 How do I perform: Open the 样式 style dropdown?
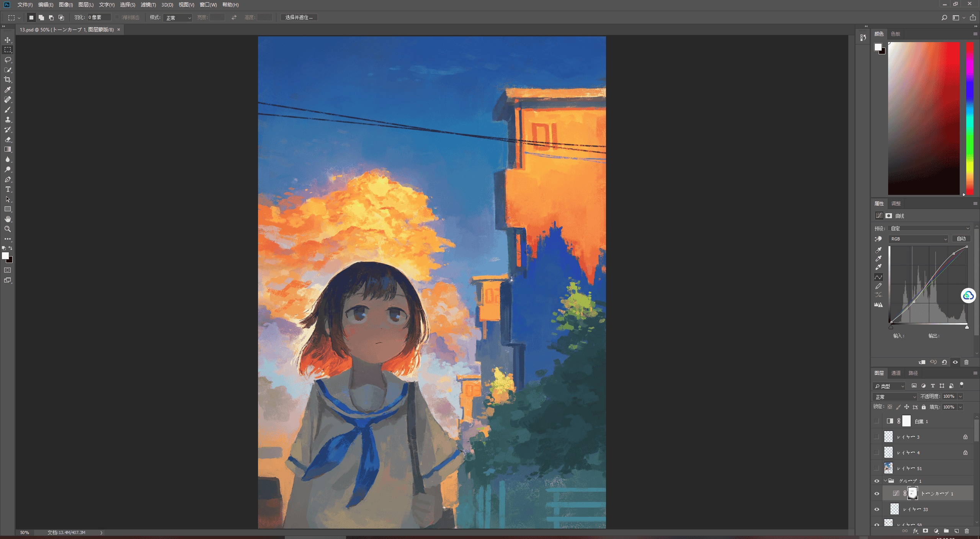[178, 18]
